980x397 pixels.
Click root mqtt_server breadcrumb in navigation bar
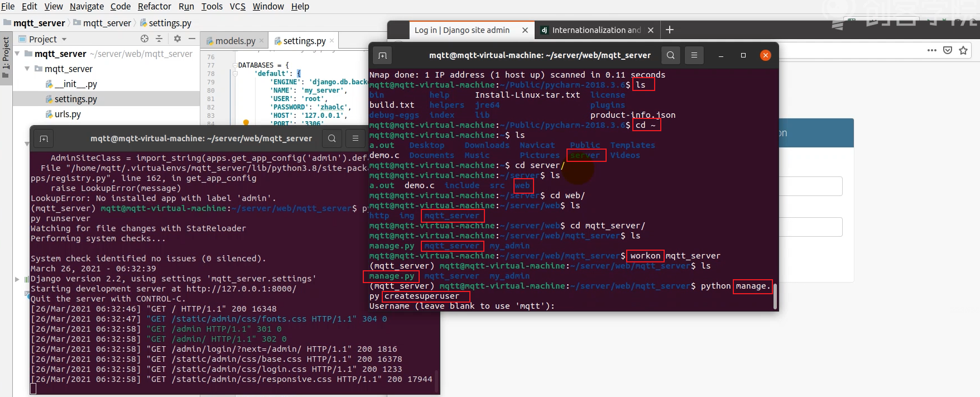pos(34,23)
